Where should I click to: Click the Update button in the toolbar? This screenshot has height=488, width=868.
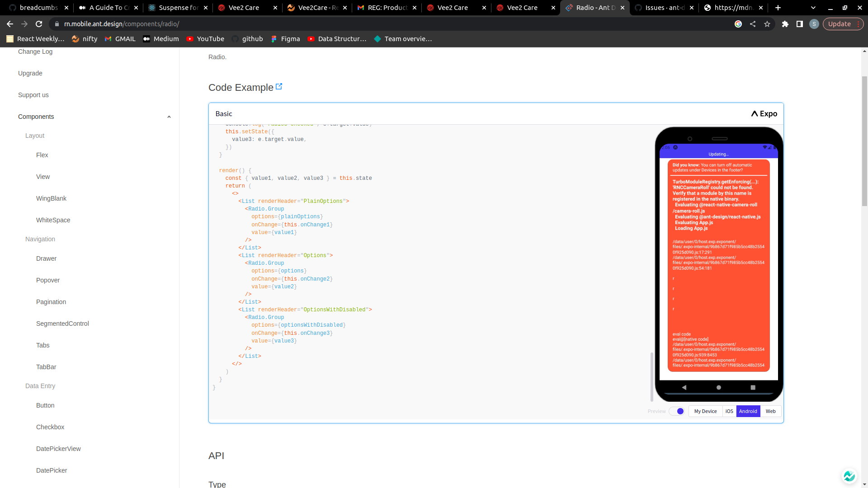[840, 24]
